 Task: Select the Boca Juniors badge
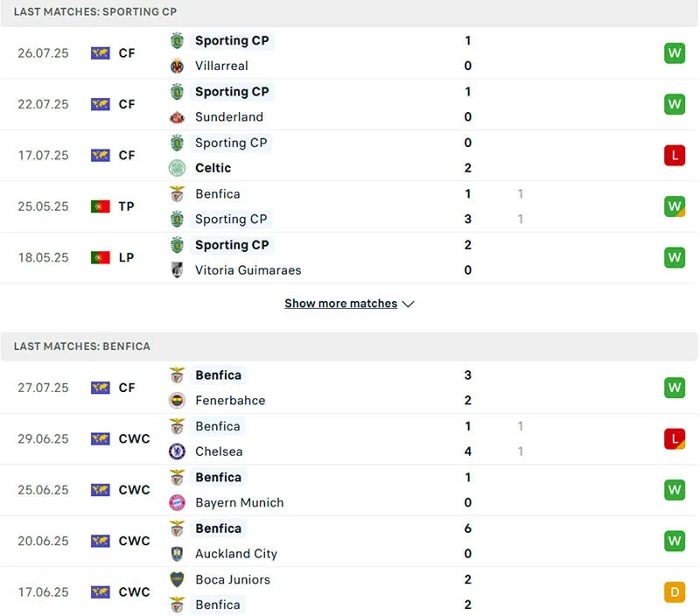point(178,580)
